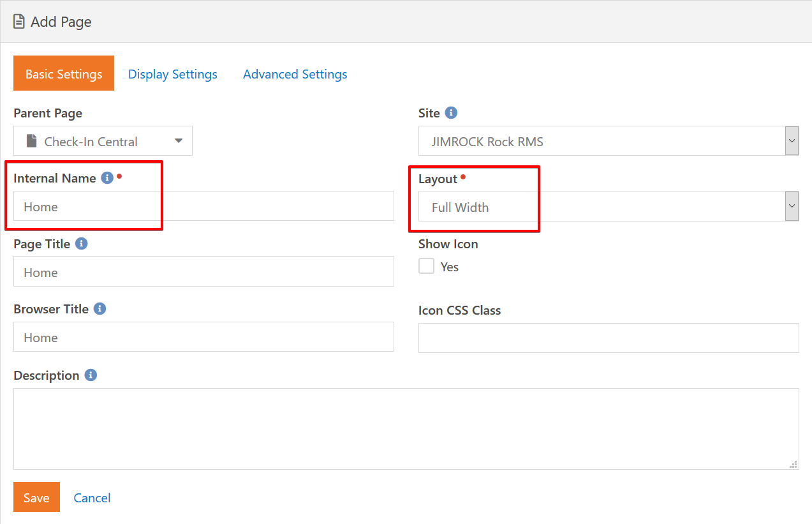
Task: Tick the Show Icon Yes checkbox
Action: pyautogui.click(x=426, y=266)
